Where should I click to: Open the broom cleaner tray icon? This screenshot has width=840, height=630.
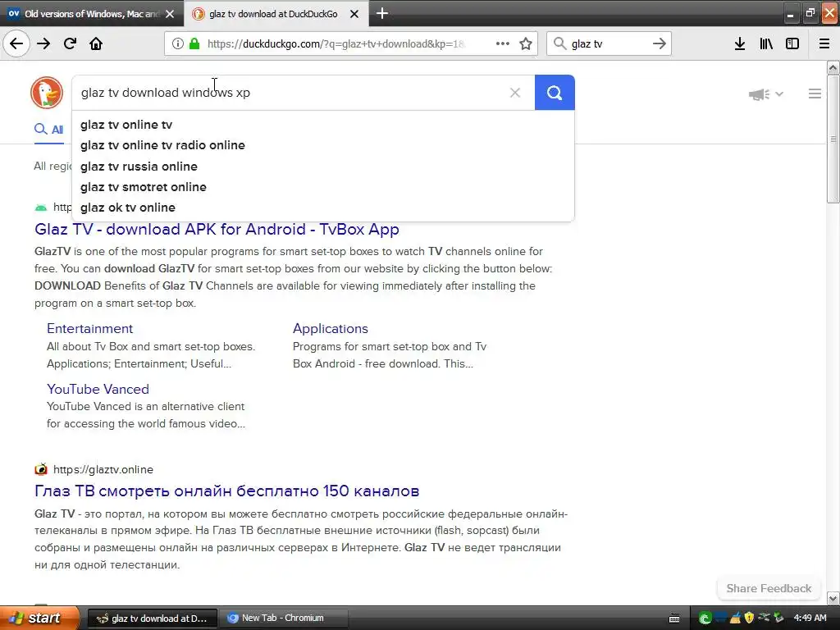pyautogui.click(x=735, y=619)
